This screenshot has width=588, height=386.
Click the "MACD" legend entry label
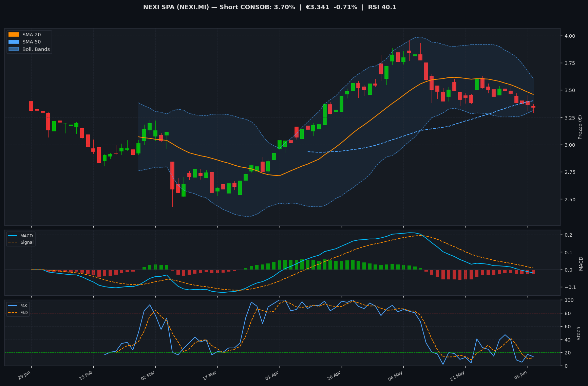(x=26, y=236)
